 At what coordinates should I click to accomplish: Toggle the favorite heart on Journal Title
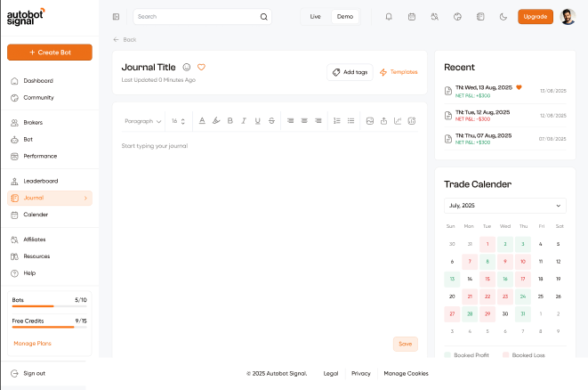[x=201, y=67]
